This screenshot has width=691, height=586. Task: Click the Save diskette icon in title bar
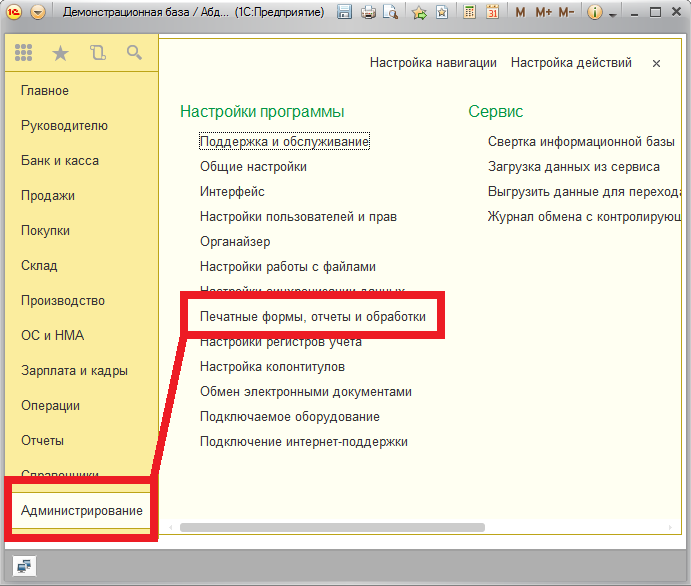(345, 13)
